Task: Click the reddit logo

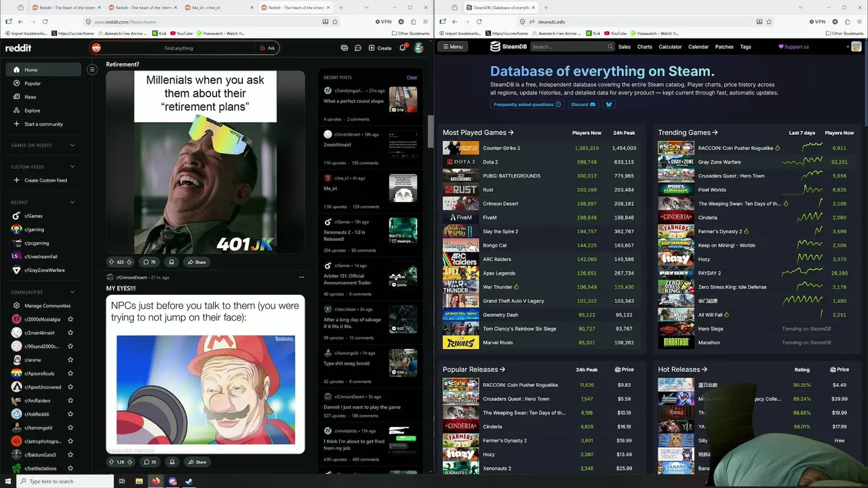Action: coord(18,48)
